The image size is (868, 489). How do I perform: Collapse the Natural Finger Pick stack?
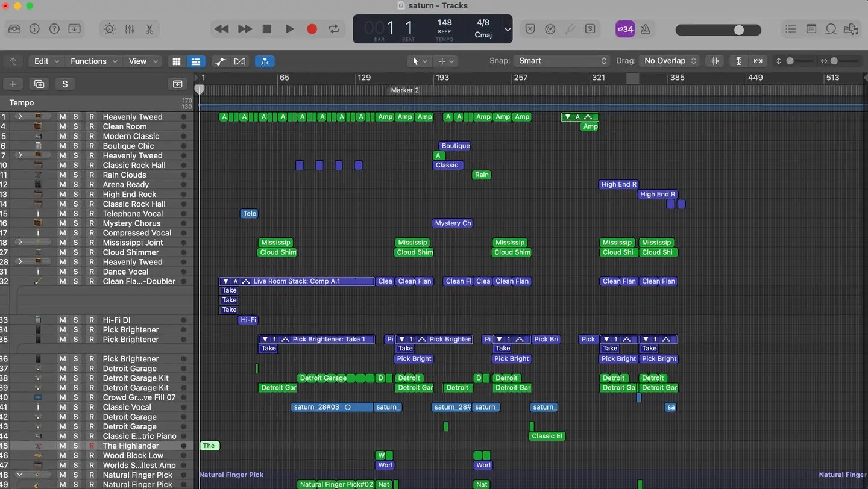pyautogui.click(x=19, y=475)
